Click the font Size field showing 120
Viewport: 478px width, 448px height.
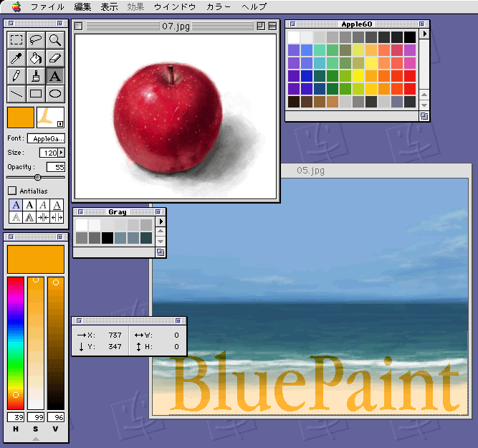49,153
